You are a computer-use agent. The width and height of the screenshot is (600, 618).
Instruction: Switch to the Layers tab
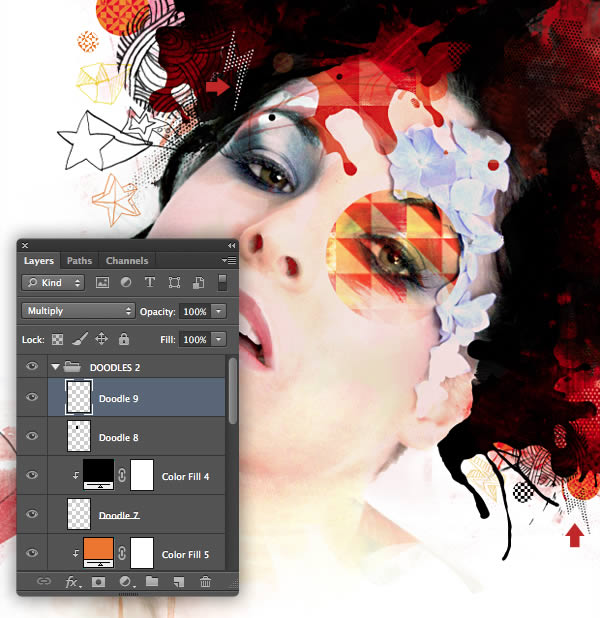39,261
